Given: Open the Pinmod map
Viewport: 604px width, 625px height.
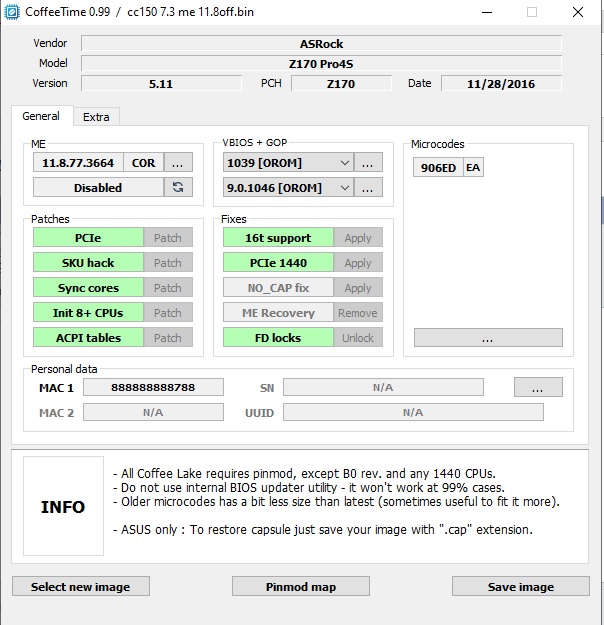Looking at the screenshot, I should click(301, 586).
